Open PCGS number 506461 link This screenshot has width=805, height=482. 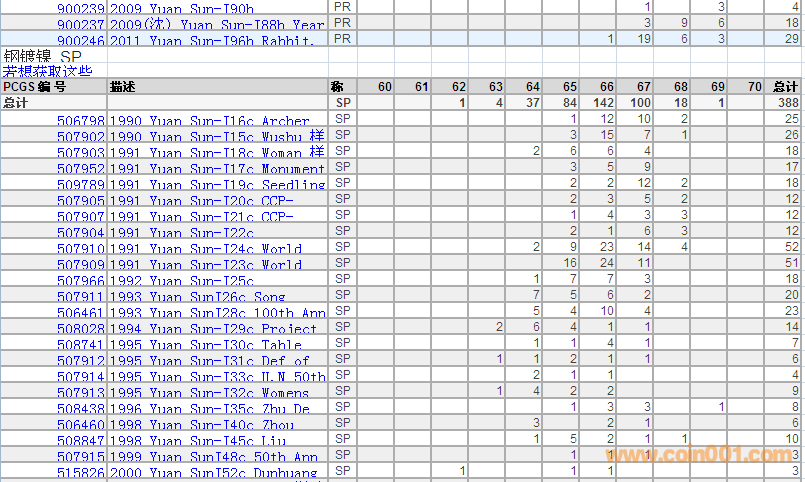80,313
